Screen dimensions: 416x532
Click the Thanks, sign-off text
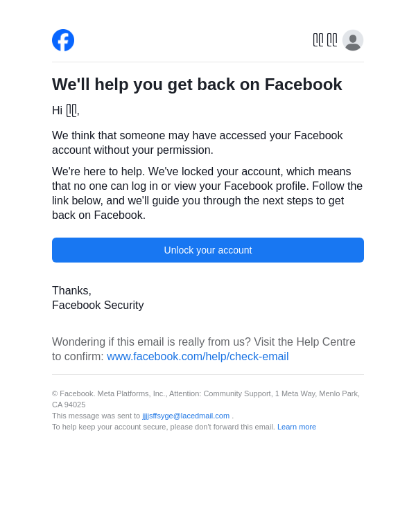(x=71, y=291)
